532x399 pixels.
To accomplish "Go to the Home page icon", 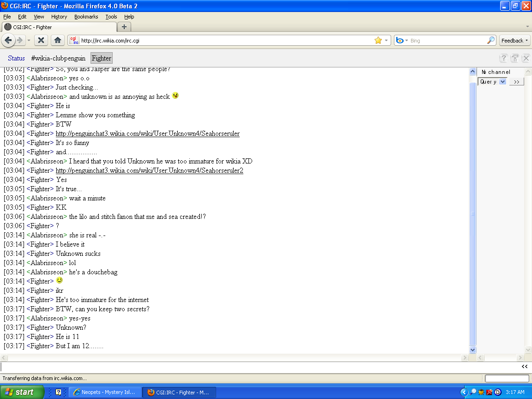I will [58, 40].
